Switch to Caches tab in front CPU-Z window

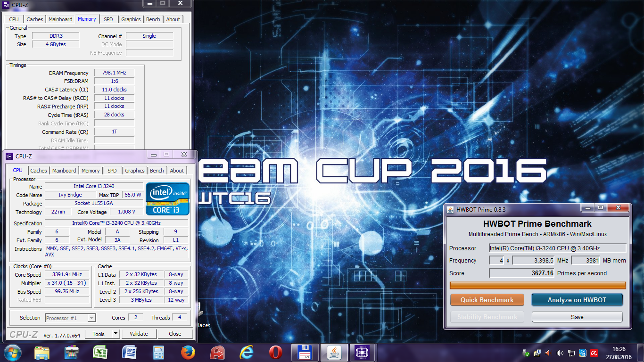[x=39, y=171]
